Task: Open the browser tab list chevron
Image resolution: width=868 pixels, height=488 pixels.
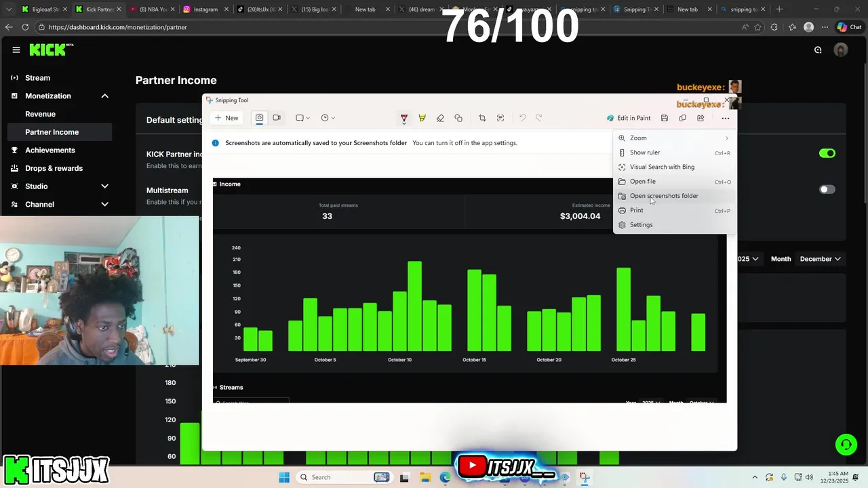Action: click(9, 9)
